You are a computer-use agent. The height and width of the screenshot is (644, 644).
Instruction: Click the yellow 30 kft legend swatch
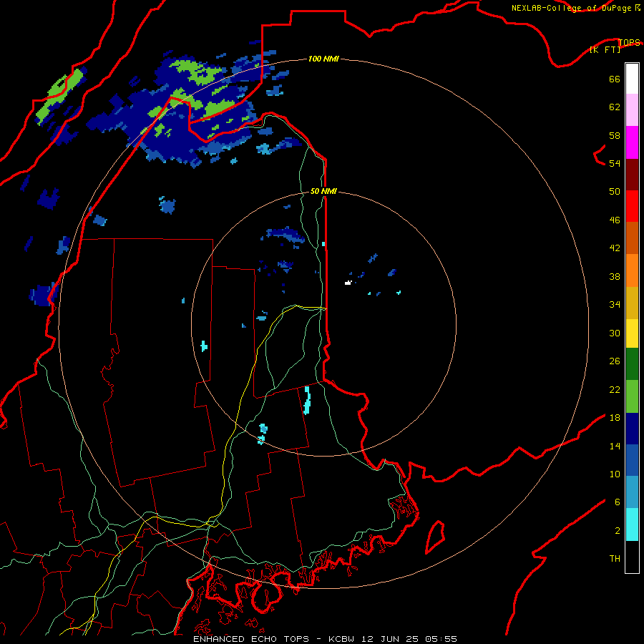pyautogui.click(x=632, y=333)
